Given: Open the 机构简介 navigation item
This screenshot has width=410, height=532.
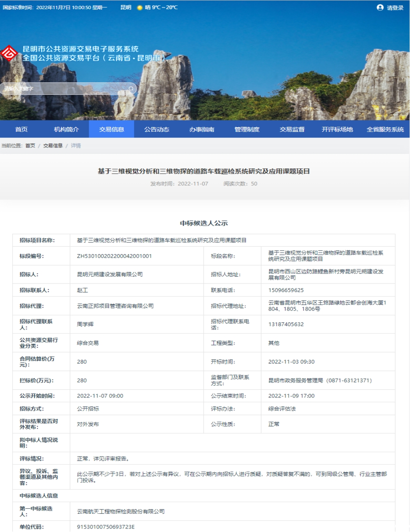Looking at the screenshot, I should coord(66,129).
